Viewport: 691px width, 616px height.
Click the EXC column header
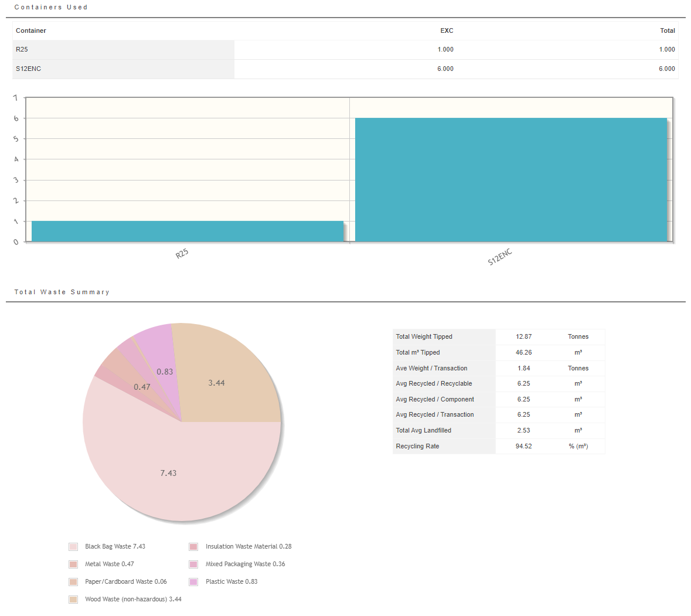(447, 30)
